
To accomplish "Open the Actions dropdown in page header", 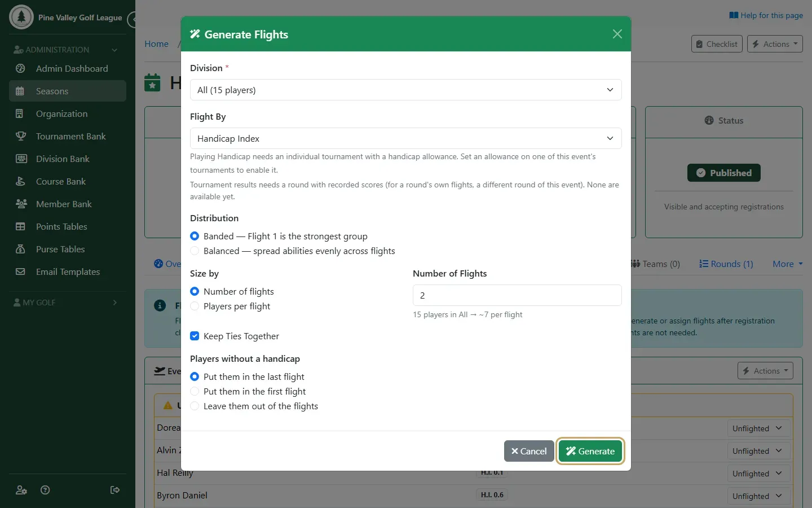I will 775,44.
